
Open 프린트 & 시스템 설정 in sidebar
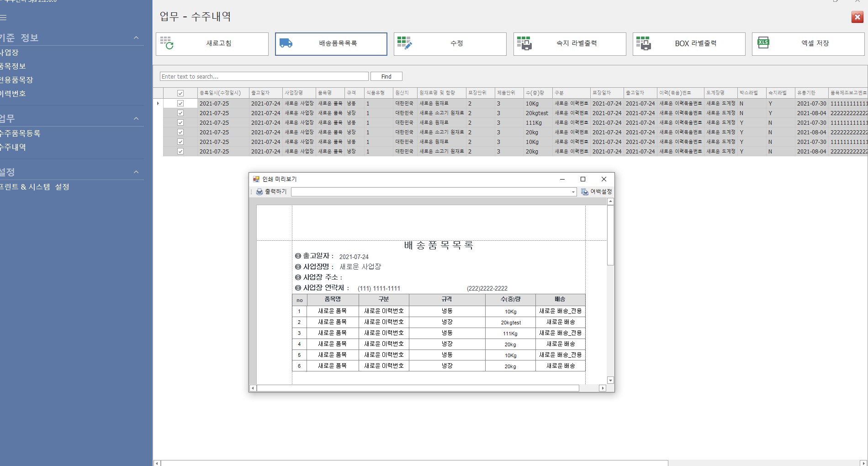pos(34,187)
